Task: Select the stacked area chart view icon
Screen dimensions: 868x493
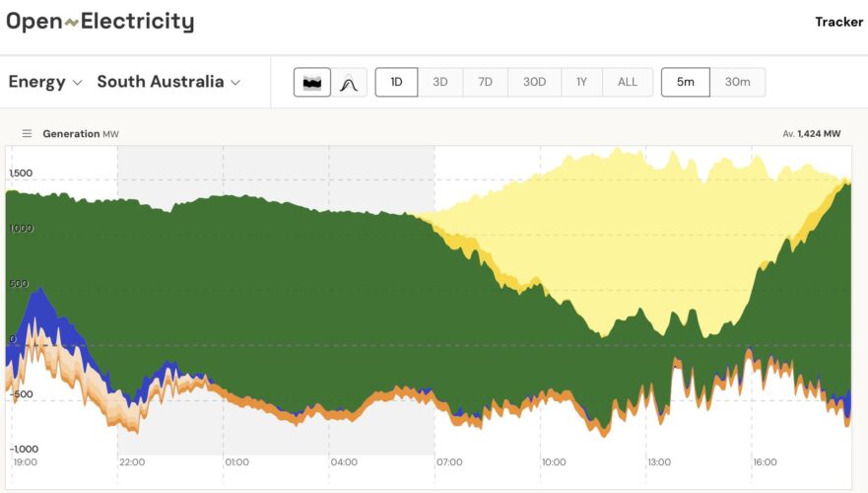Action: (x=312, y=83)
